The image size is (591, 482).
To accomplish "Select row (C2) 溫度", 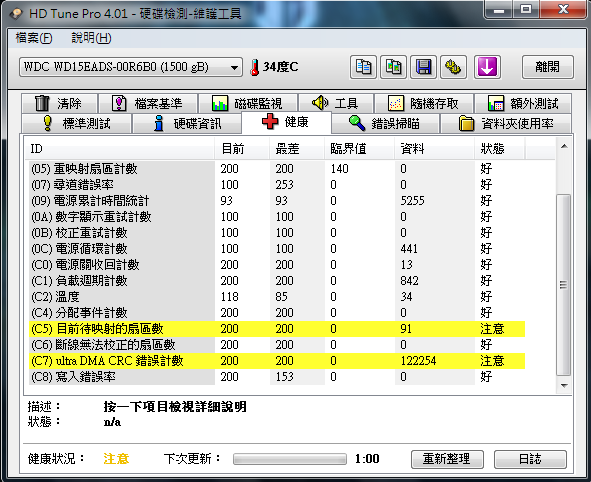I will [x=277, y=297].
